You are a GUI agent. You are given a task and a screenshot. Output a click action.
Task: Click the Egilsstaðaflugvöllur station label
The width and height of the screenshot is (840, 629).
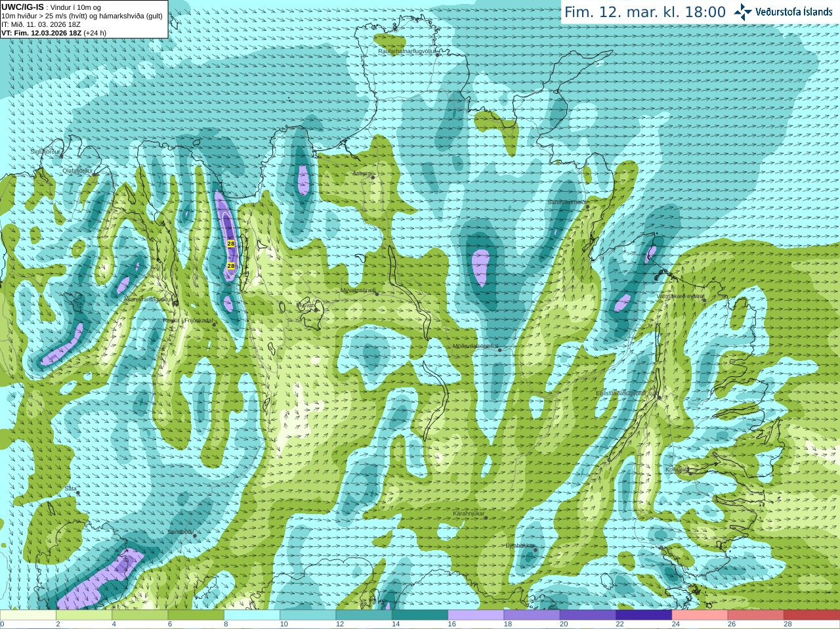(x=626, y=393)
